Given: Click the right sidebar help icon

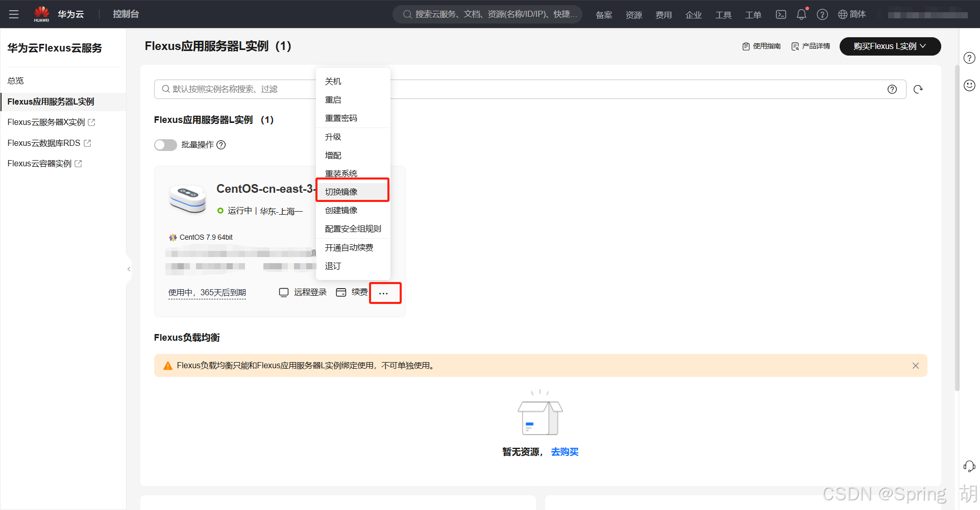Looking at the screenshot, I should tap(969, 58).
